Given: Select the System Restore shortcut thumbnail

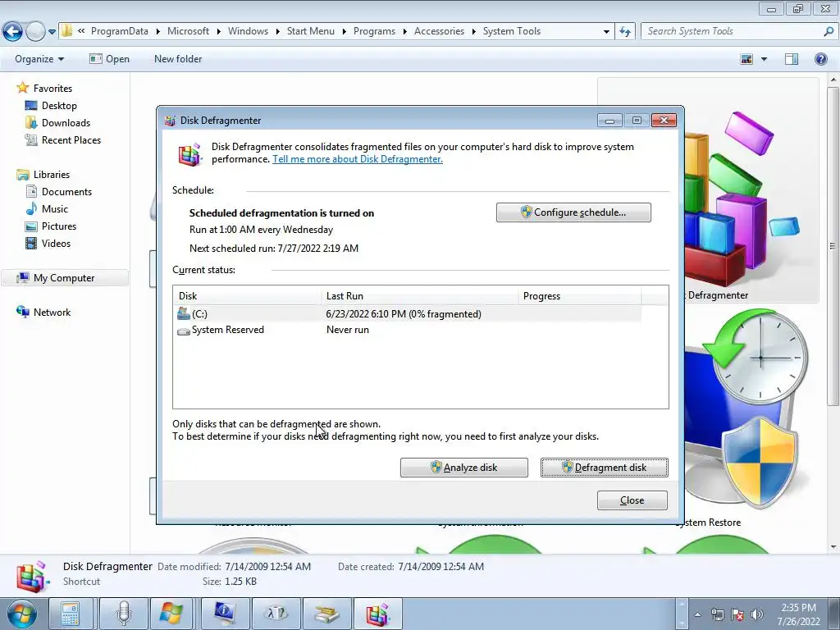Looking at the screenshot, I should 745,413.
